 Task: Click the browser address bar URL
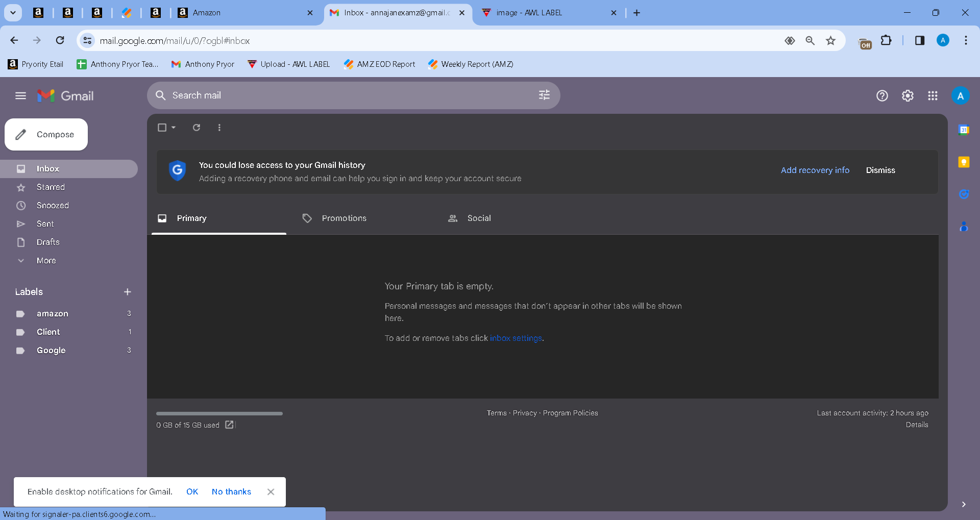tap(175, 41)
